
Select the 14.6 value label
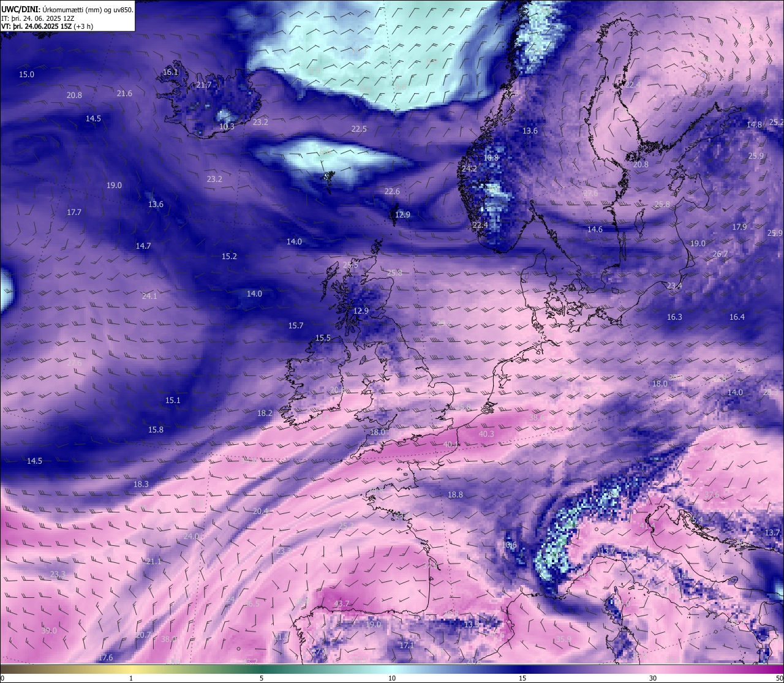pyautogui.click(x=595, y=230)
